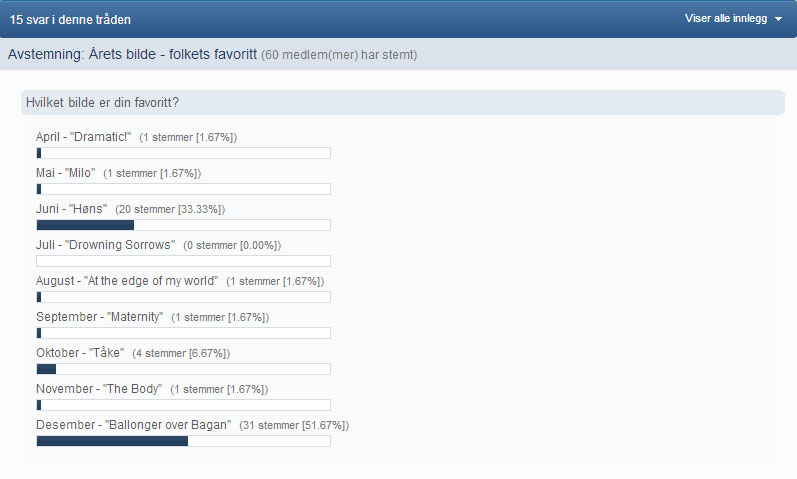797x479 pixels.
Task: Click the August "At the edge of my world" bar
Action: pyautogui.click(x=183, y=297)
